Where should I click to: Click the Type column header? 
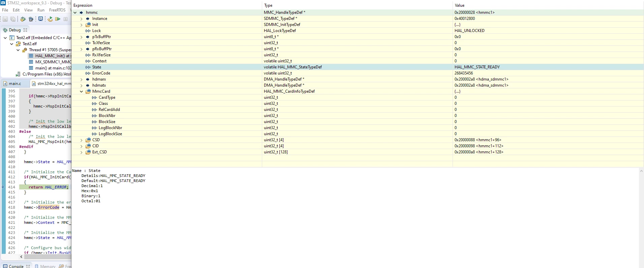click(x=357, y=5)
